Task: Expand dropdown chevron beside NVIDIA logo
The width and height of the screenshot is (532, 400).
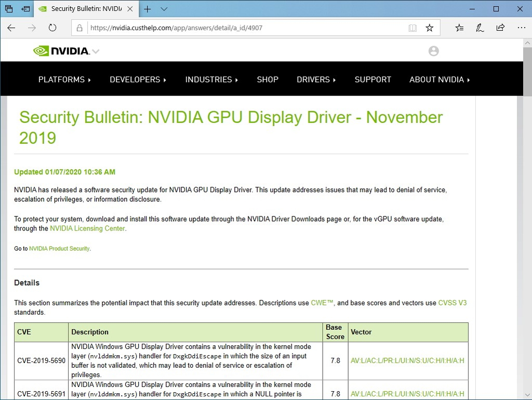Action: 96,51
